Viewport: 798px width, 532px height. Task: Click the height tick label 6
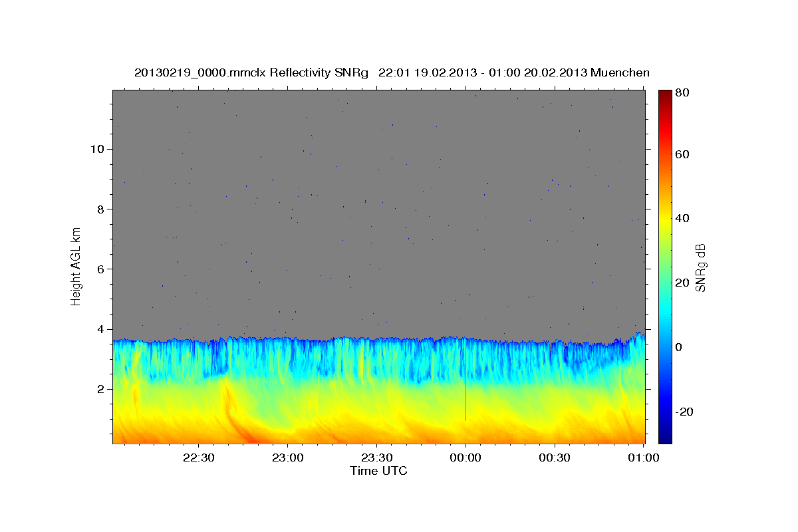click(99, 269)
